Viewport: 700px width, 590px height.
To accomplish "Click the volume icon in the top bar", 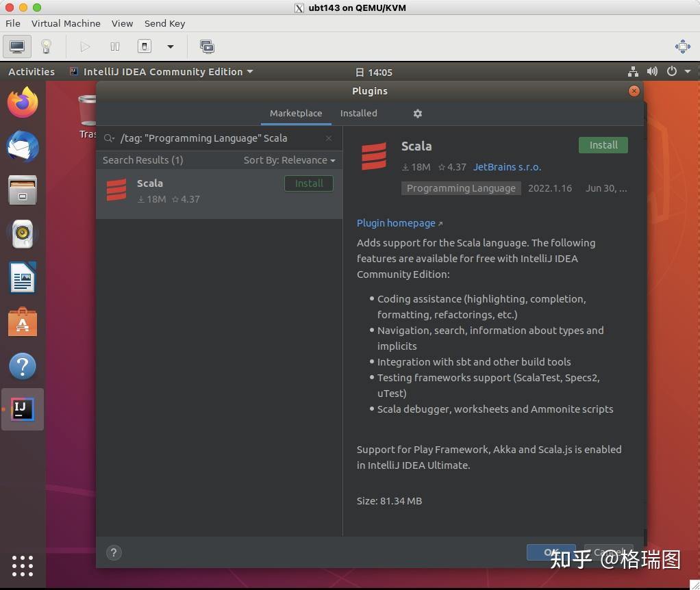I will click(652, 71).
